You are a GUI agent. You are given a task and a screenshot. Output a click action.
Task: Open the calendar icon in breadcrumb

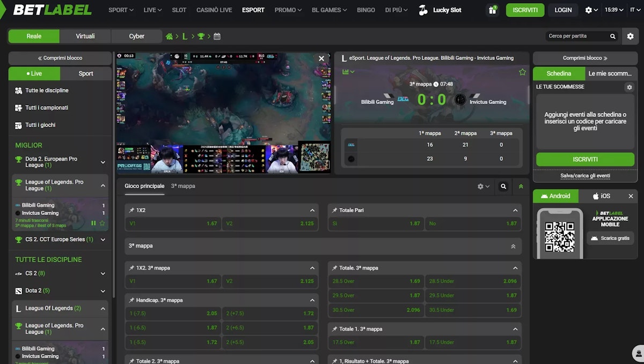pos(217,36)
